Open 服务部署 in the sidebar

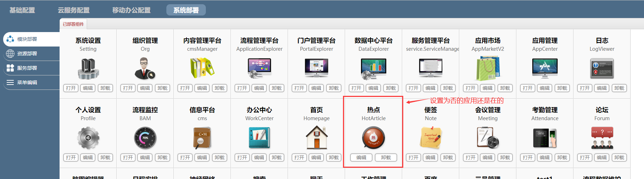[31, 68]
